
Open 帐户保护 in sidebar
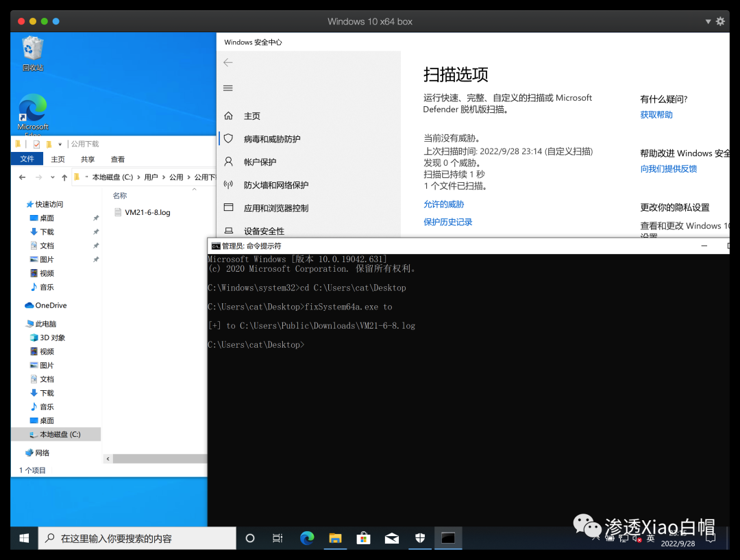(260, 162)
